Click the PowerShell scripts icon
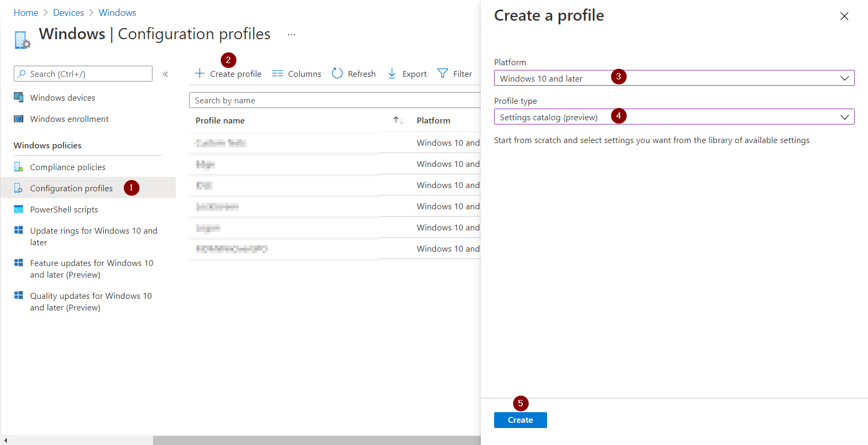The height and width of the screenshot is (445, 868). [19, 209]
